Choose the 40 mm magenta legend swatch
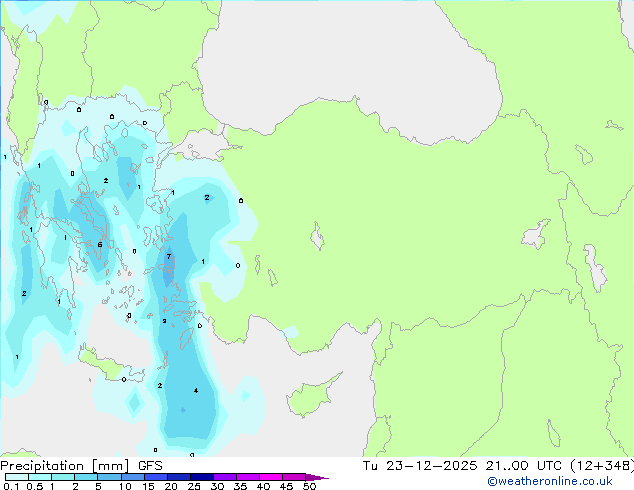Image resolution: width=634 pixels, height=490 pixels. (x=271, y=477)
